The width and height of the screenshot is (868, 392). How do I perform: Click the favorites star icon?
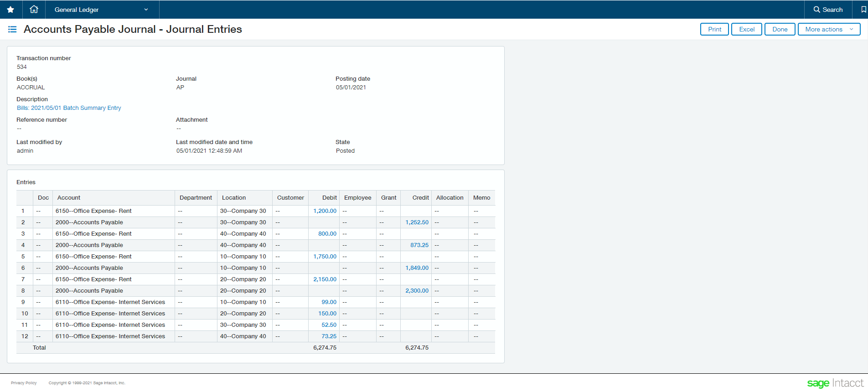[10, 10]
